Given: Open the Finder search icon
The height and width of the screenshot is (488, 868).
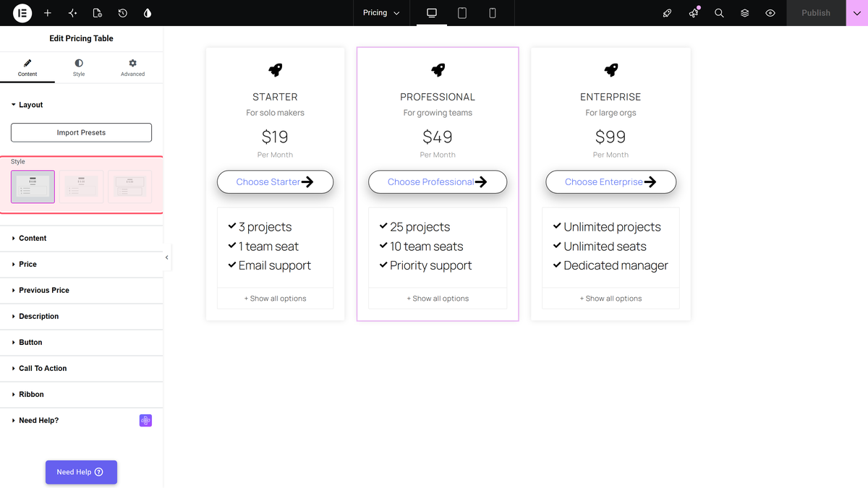Looking at the screenshot, I should (x=719, y=13).
